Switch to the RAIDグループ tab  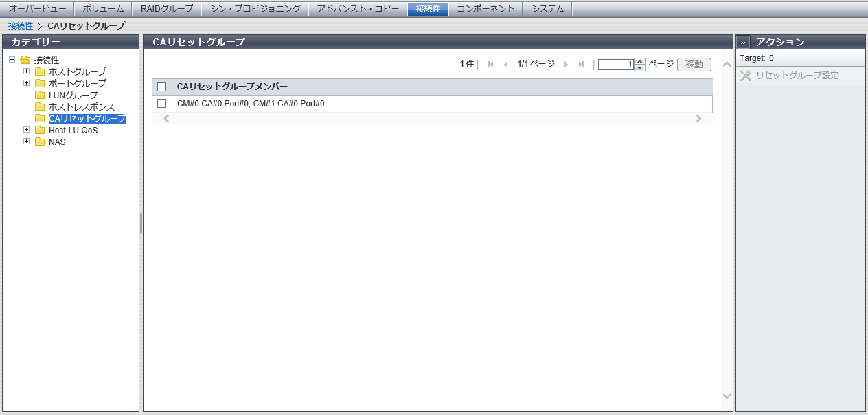pyautogui.click(x=167, y=9)
